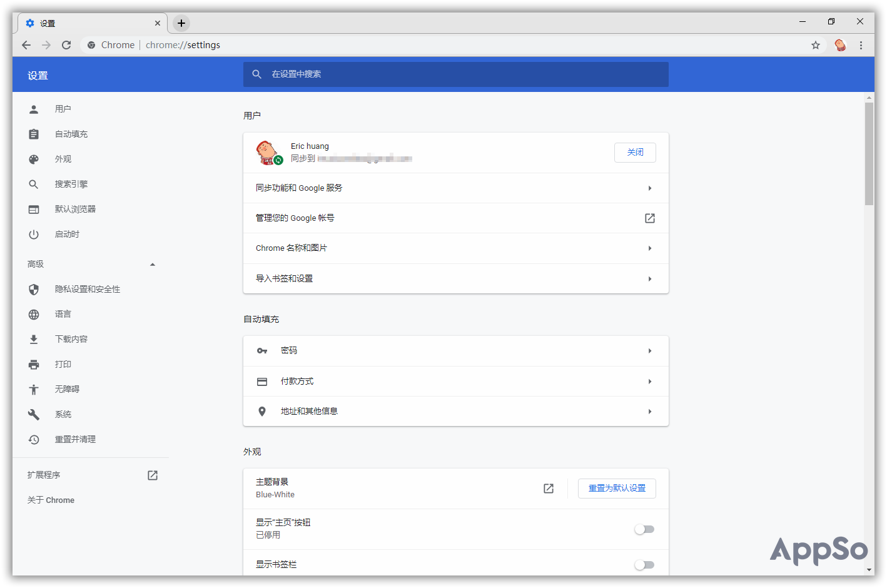Image resolution: width=887 pixels, height=588 pixels.
Task: Click the 用户 person icon in sidebar
Action: click(x=34, y=109)
